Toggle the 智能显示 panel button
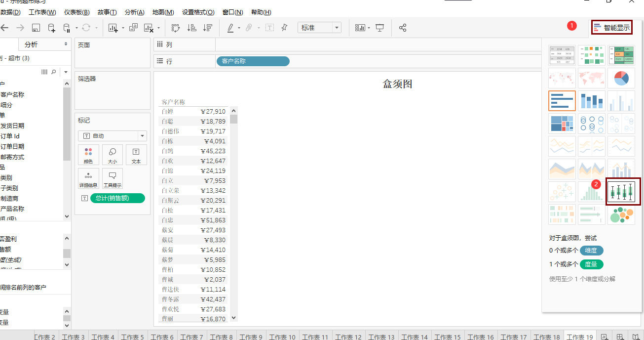 click(611, 27)
